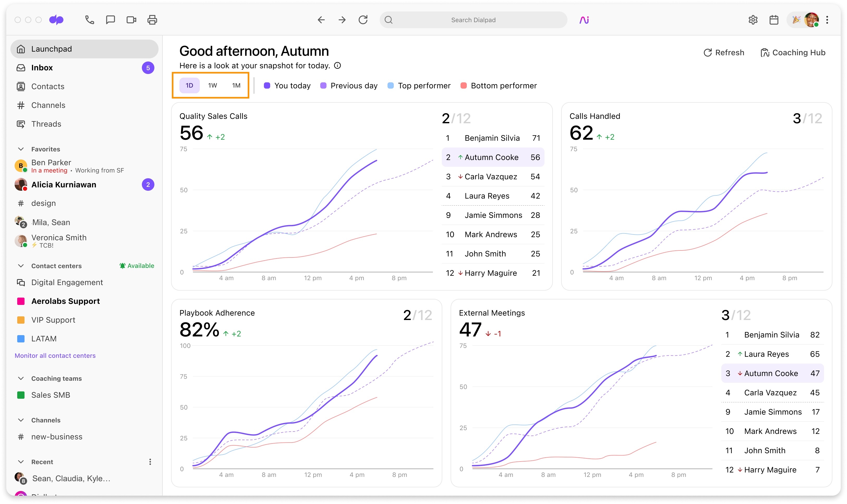This screenshot has width=847, height=504.
Task: Click Monitor all contact centers link
Action: (55, 355)
